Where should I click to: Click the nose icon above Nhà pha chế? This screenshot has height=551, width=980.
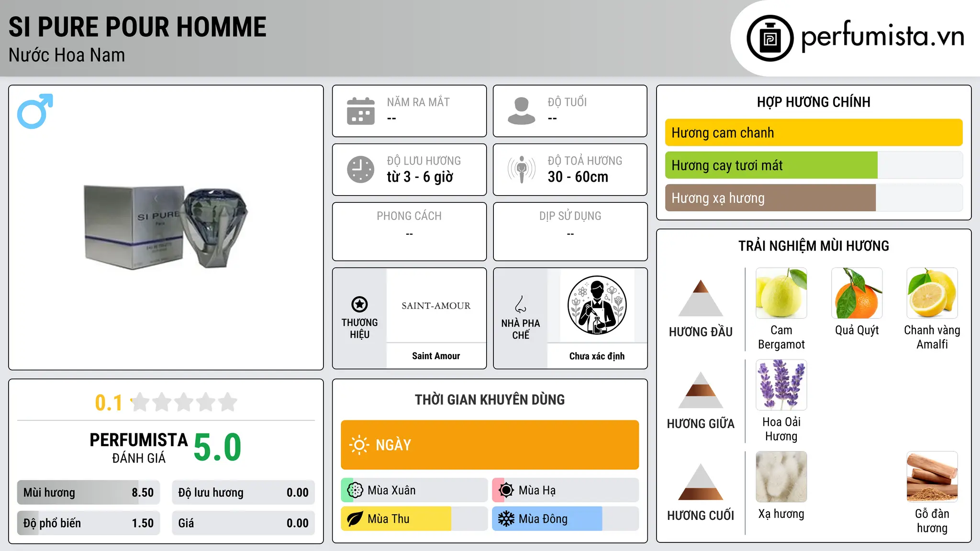521,304
